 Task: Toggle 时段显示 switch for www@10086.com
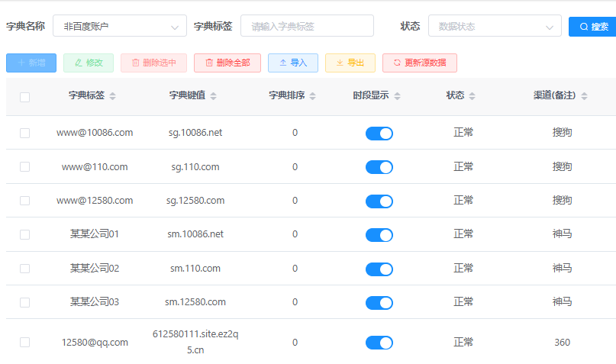379,134
